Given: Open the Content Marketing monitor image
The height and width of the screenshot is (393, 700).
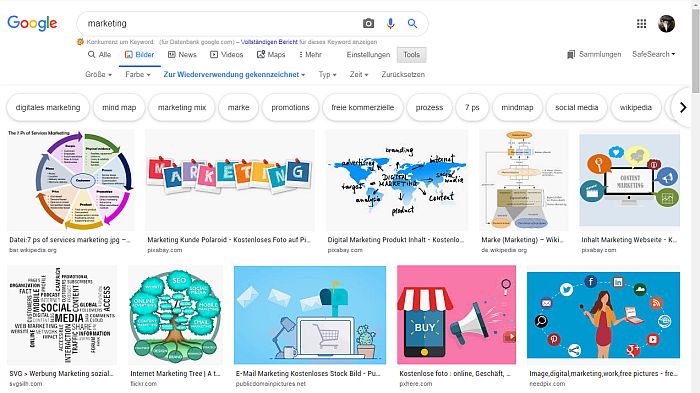Looking at the screenshot, I should pyautogui.click(x=629, y=180).
